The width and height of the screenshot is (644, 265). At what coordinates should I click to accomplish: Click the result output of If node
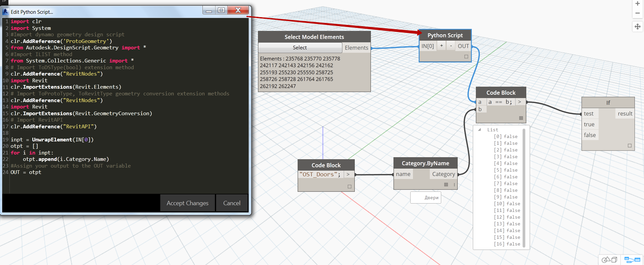(x=625, y=114)
